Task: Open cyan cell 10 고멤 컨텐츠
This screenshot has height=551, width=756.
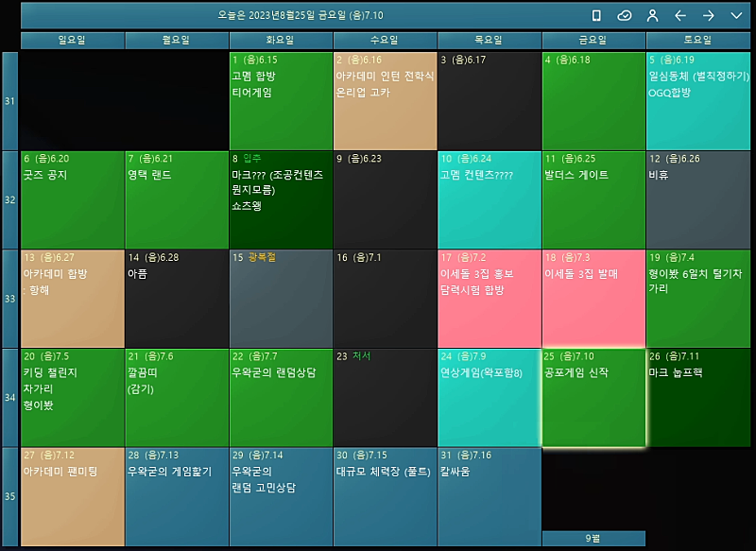Action: 489,199
